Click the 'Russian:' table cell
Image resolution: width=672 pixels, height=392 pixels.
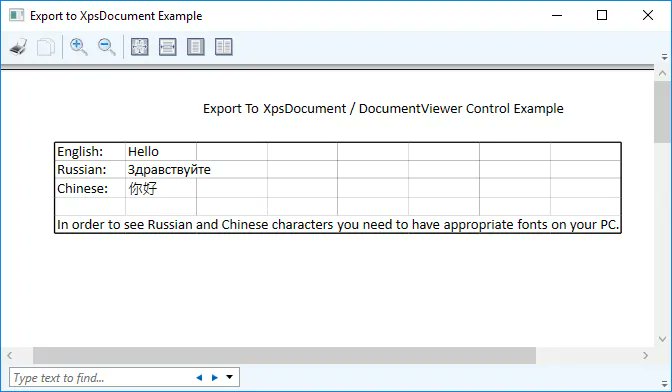pyautogui.click(x=90, y=170)
